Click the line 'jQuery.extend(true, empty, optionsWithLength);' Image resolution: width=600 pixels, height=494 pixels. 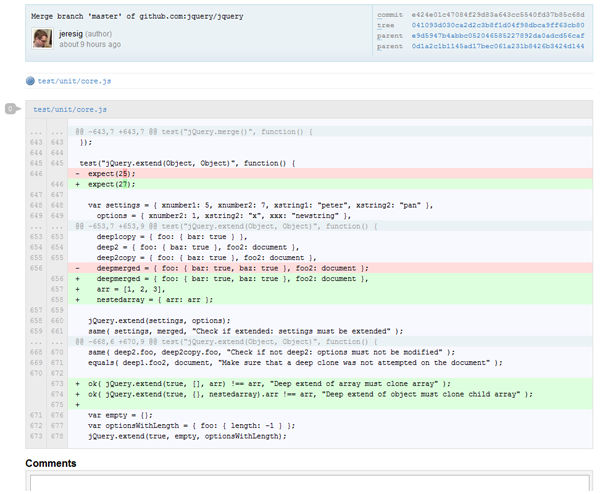pyautogui.click(x=330, y=436)
